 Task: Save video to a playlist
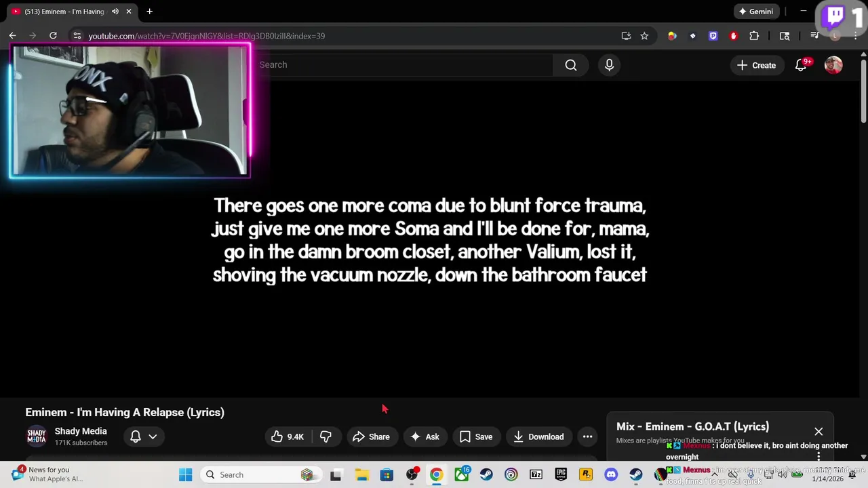point(476,436)
